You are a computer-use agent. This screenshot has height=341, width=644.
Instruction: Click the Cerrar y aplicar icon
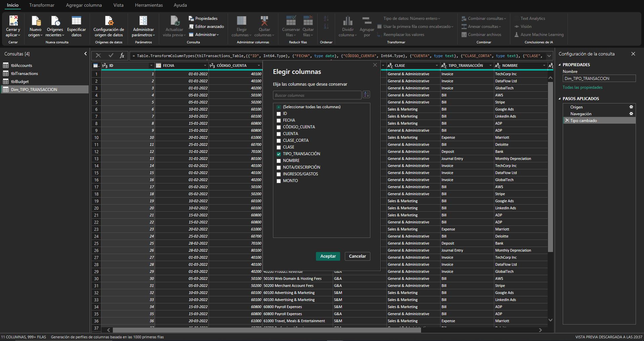[13, 21]
